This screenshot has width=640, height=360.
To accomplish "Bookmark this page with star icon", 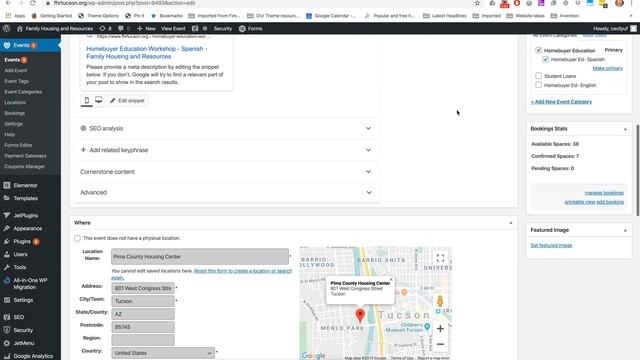I will (477, 3).
